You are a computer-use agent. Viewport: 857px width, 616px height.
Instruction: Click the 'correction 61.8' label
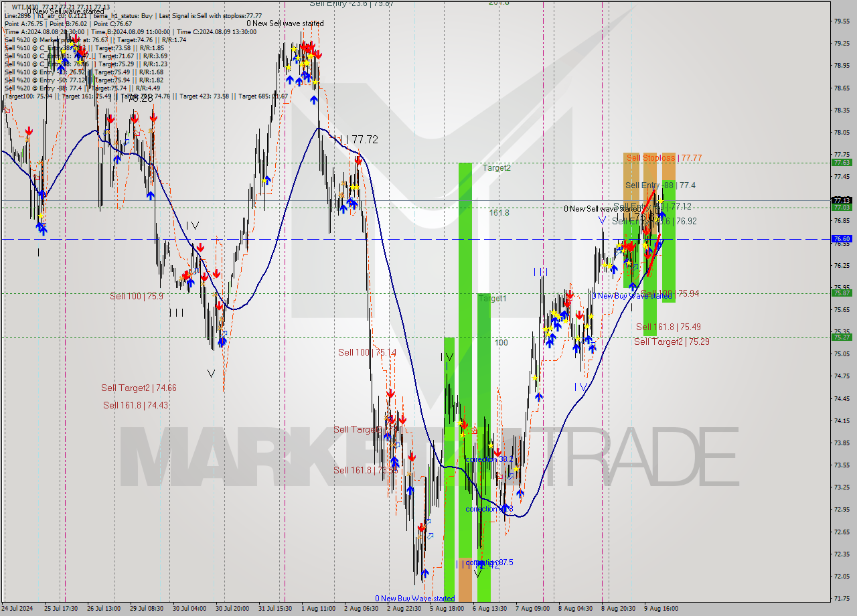489,509
